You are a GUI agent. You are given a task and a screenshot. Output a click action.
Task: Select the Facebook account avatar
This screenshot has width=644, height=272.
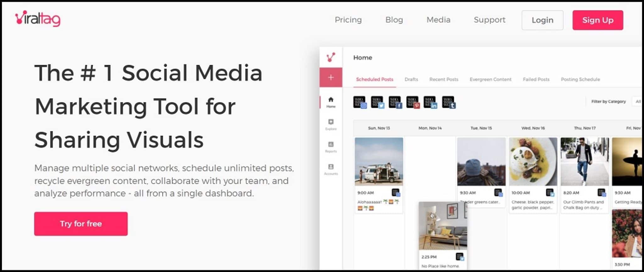click(395, 102)
